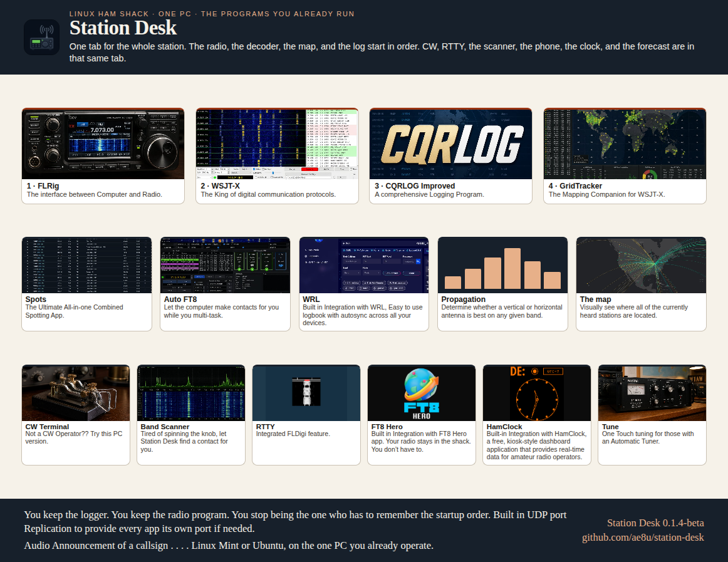728x562 pixels.
Task: Click the 'RTTY' card title
Action: click(266, 427)
